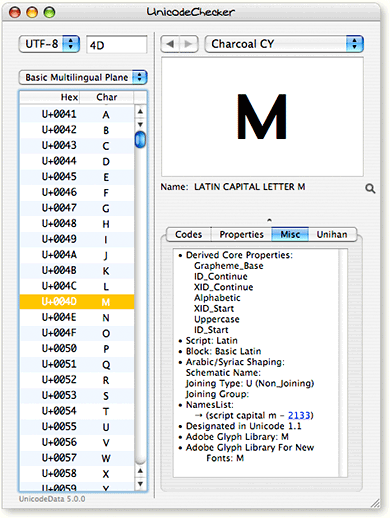The image size is (390, 518).
Task: Select row U+004A J
Action: click(77, 255)
